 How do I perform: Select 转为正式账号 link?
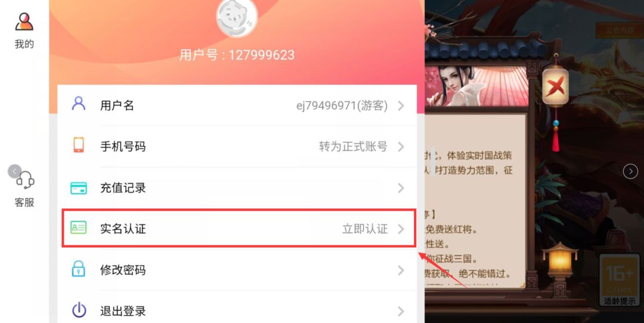[x=353, y=146]
